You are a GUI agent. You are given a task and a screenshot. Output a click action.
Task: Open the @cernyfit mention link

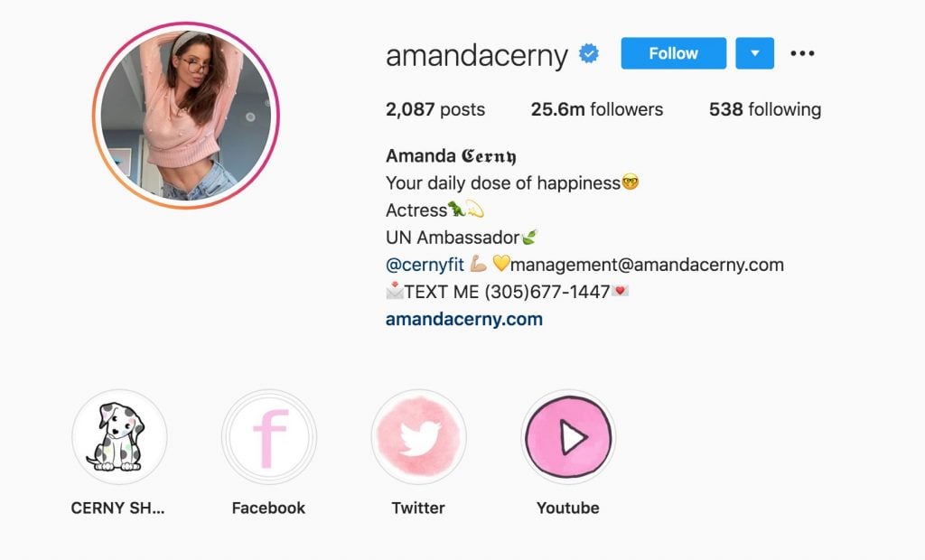[425, 265]
